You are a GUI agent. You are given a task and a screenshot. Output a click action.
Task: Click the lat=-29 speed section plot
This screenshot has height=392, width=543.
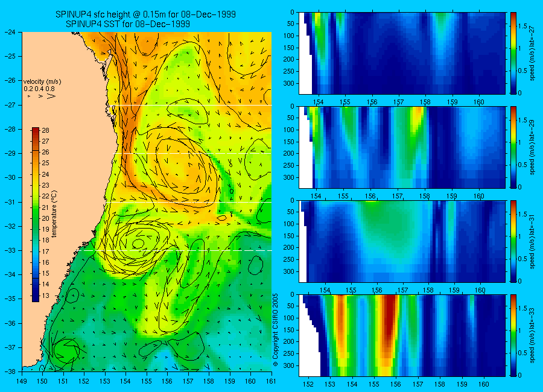(x=402, y=147)
